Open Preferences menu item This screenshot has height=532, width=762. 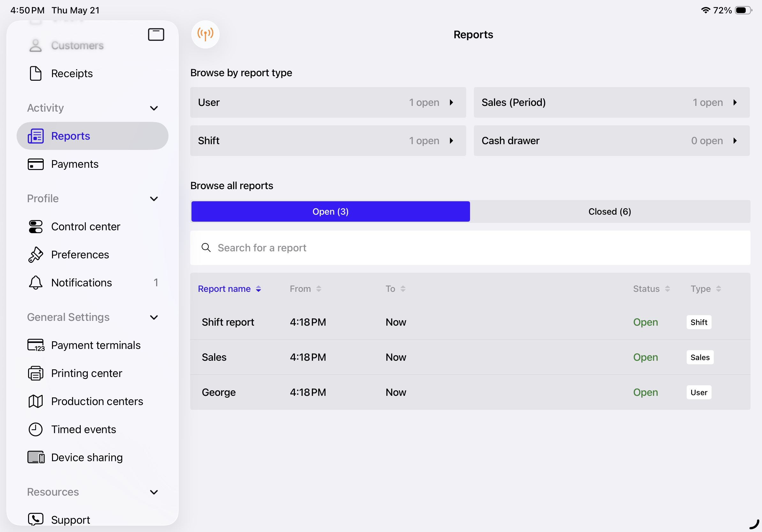pos(92,255)
